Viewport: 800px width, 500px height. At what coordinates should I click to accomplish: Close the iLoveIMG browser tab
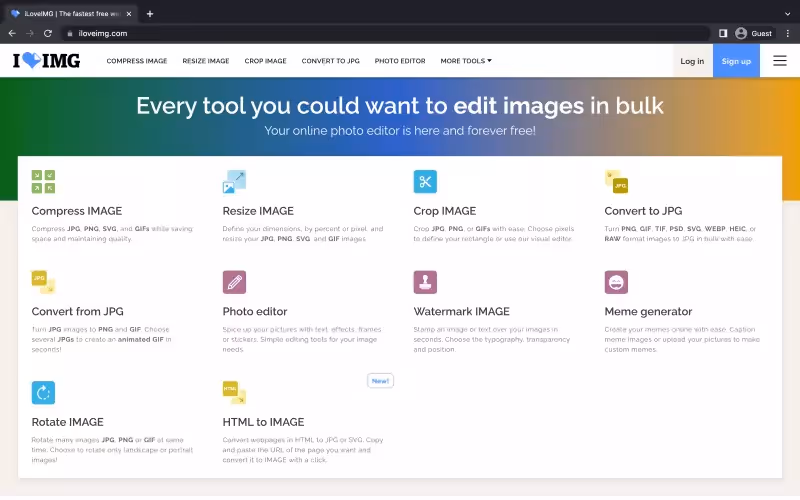pyautogui.click(x=129, y=14)
